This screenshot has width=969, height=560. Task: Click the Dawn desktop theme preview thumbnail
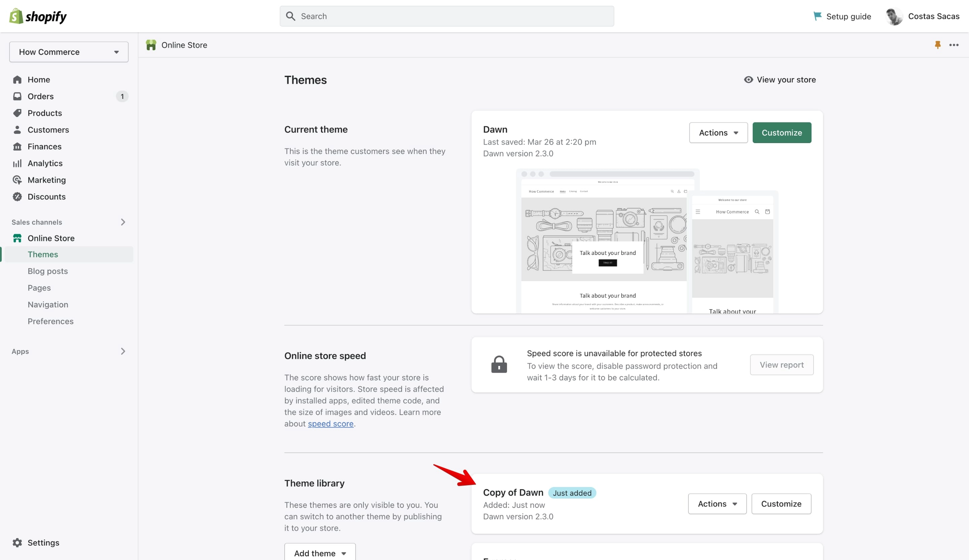pos(604,240)
